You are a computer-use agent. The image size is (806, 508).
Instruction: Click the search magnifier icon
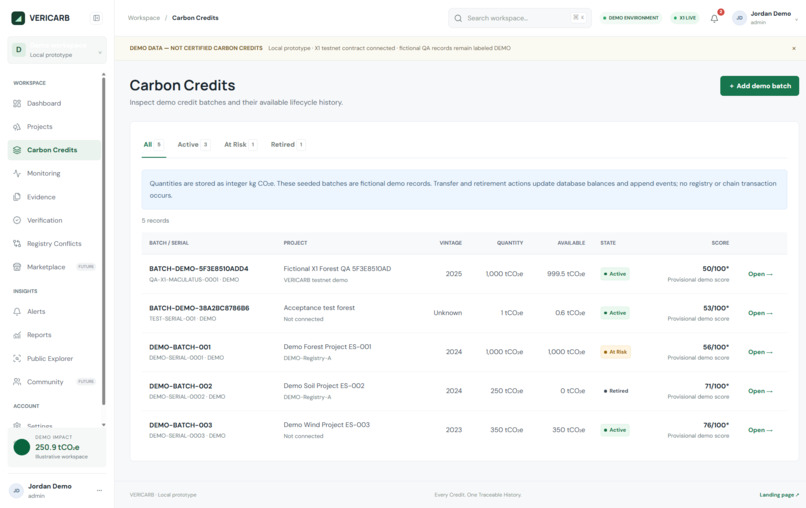click(x=458, y=18)
